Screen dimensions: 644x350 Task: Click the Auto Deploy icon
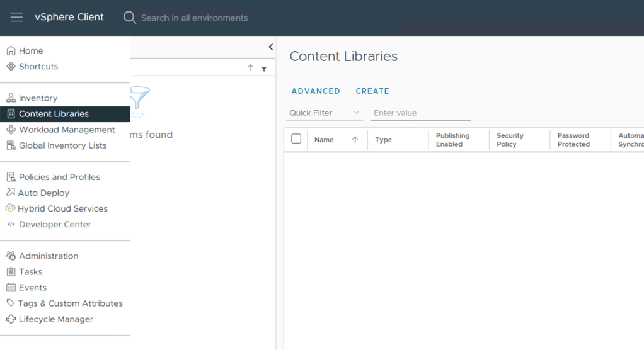click(x=11, y=193)
